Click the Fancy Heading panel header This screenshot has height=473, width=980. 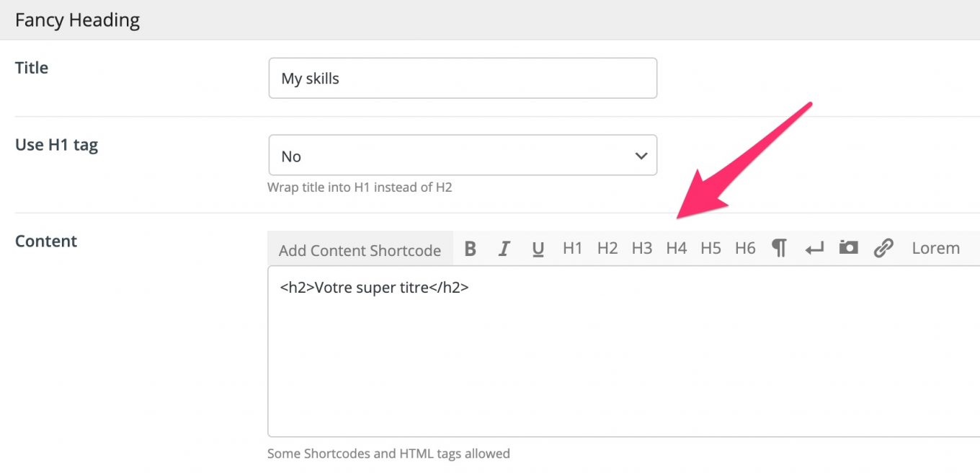(78, 20)
